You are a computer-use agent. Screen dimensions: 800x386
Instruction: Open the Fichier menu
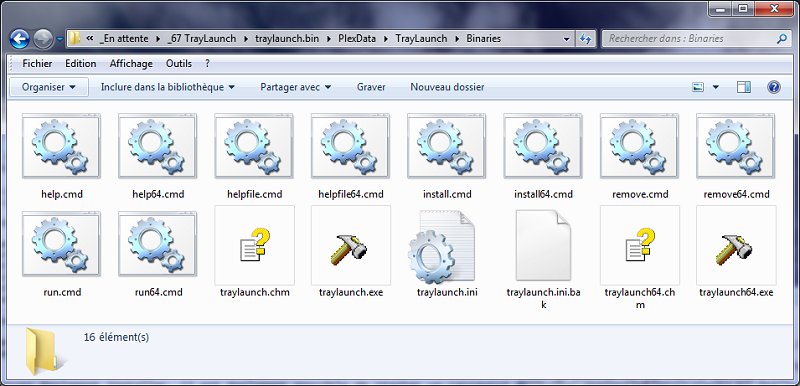[37, 64]
